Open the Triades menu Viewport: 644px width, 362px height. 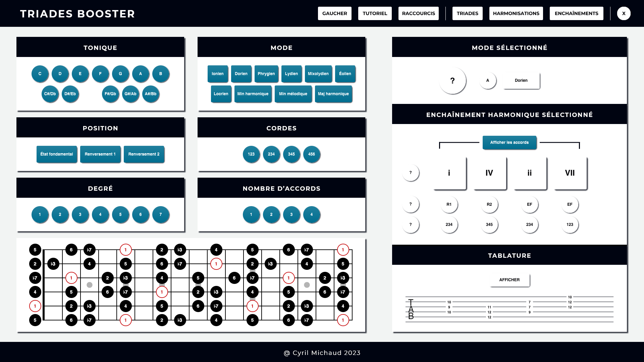coord(467,13)
